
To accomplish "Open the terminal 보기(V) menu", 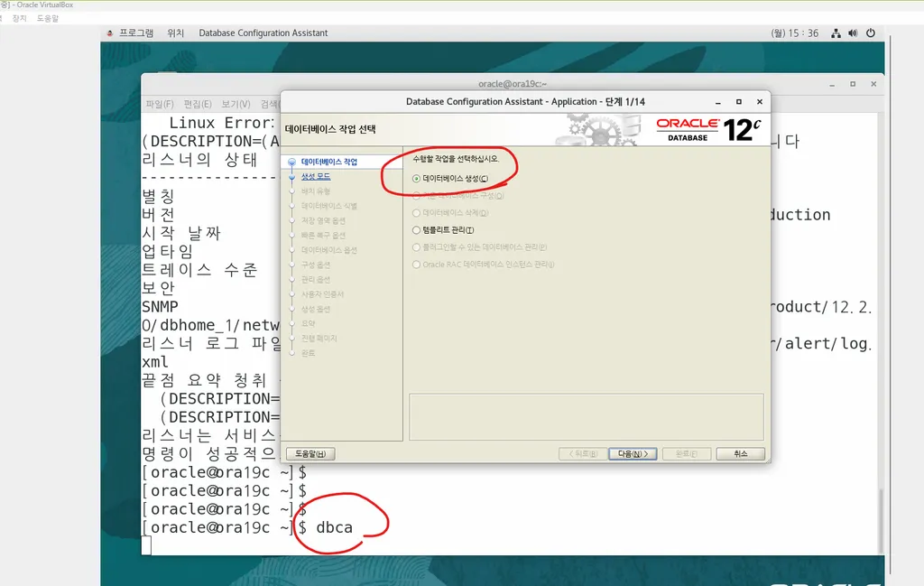I will (236, 105).
